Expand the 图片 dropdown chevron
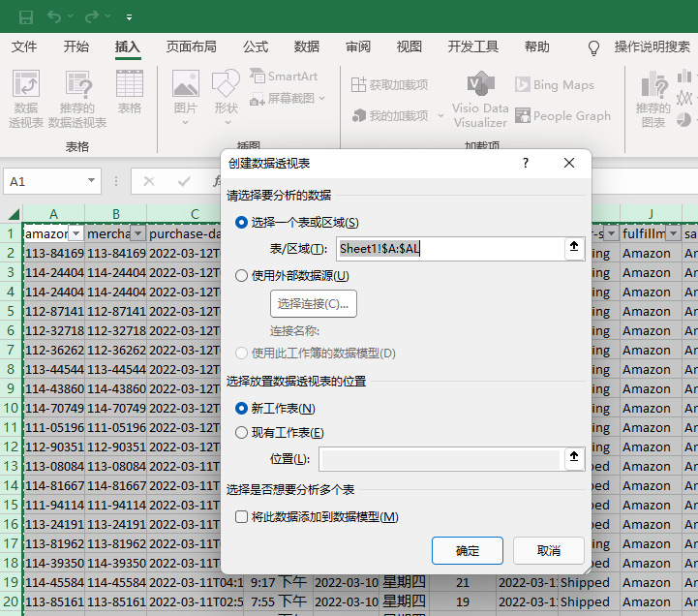The image size is (698, 616). (186, 122)
